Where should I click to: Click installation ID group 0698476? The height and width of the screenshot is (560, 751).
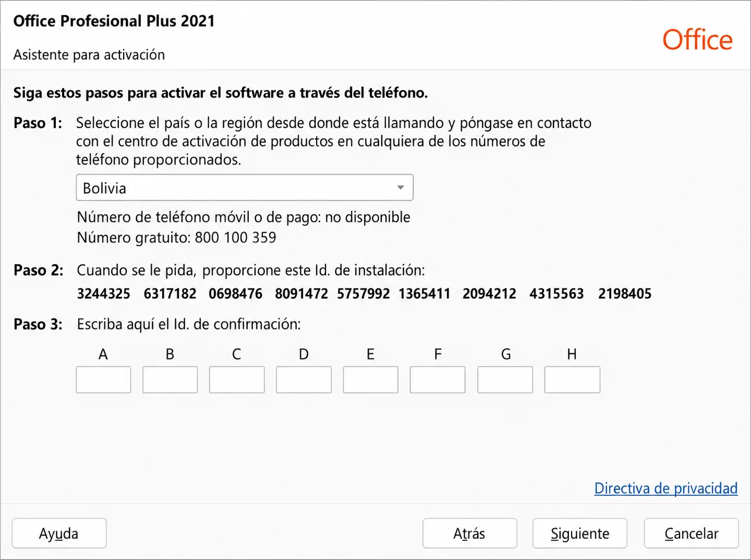pyautogui.click(x=235, y=294)
